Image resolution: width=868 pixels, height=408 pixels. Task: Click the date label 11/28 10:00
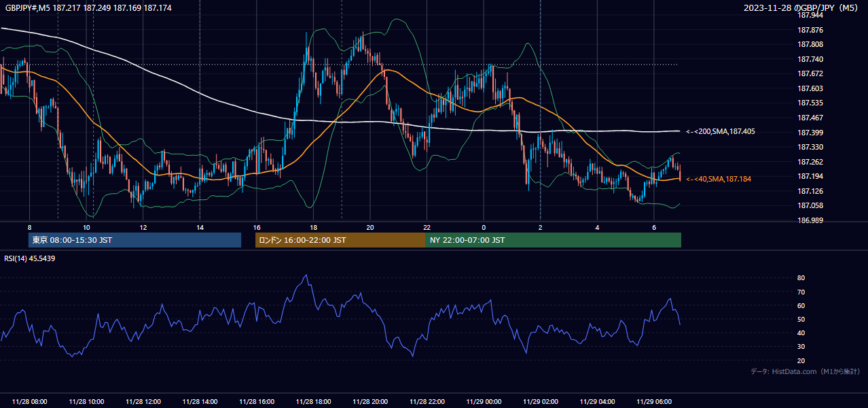click(86, 402)
